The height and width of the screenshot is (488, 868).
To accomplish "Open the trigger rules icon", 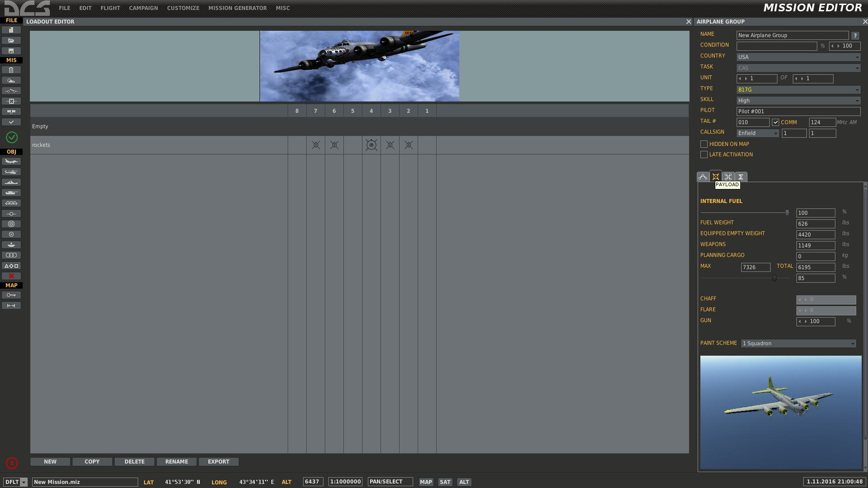I will 11,91.
